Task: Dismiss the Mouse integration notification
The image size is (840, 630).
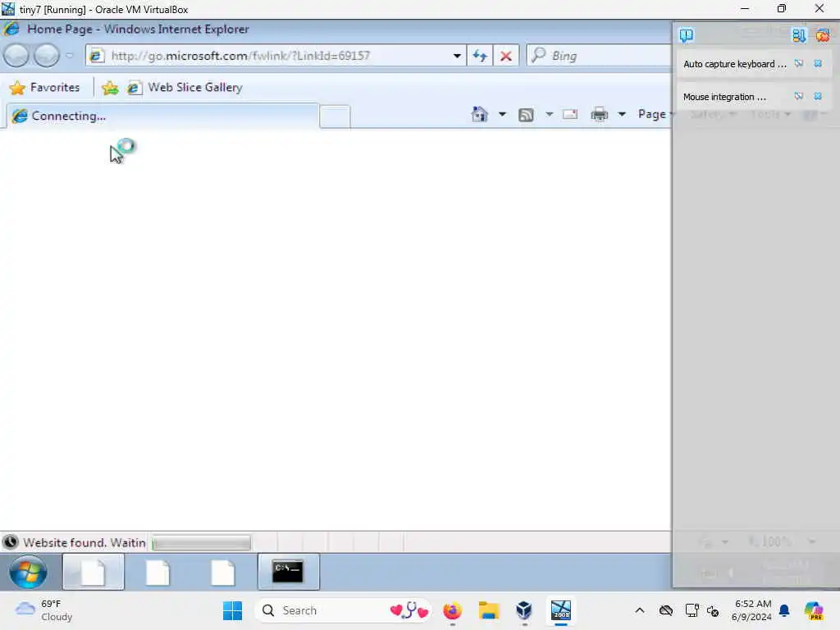Action: (x=818, y=97)
